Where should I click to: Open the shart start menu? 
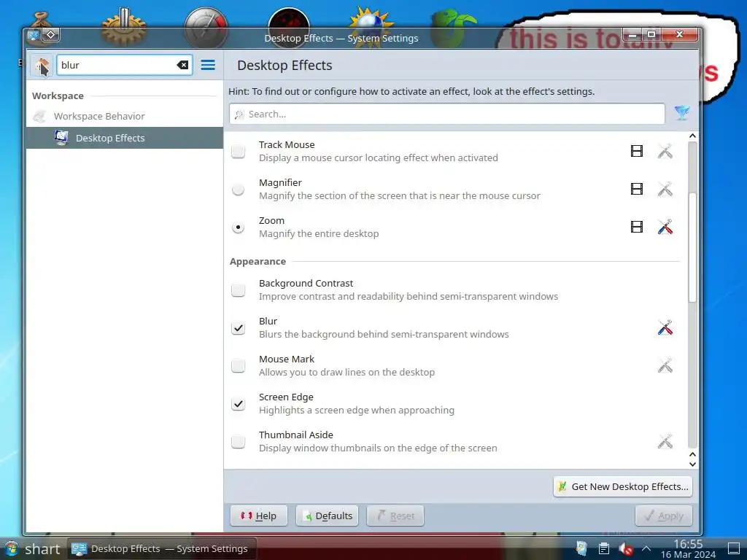coord(32,548)
